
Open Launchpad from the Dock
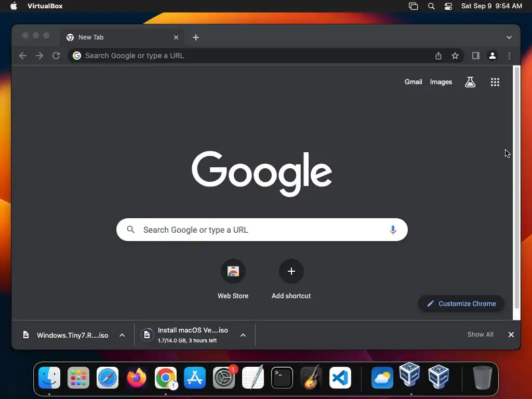(78, 378)
